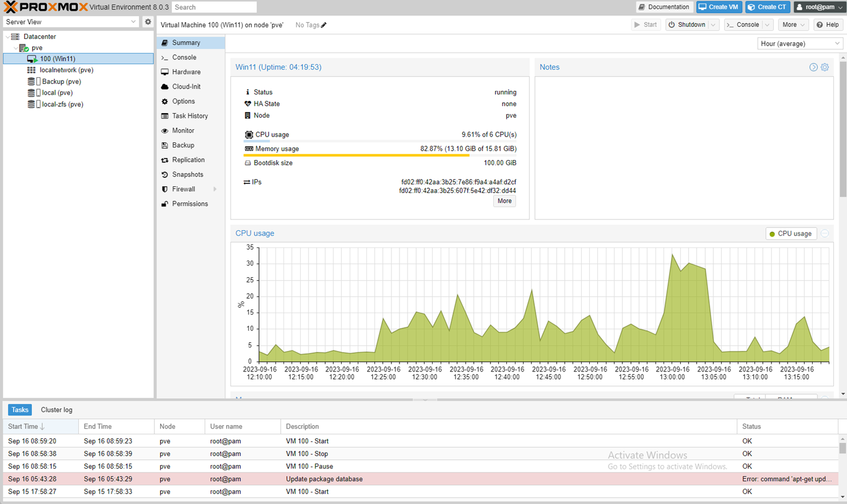Open the Hour (average) timeframe dropdown
This screenshot has height=504, width=847.
pyautogui.click(x=800, y=44)
